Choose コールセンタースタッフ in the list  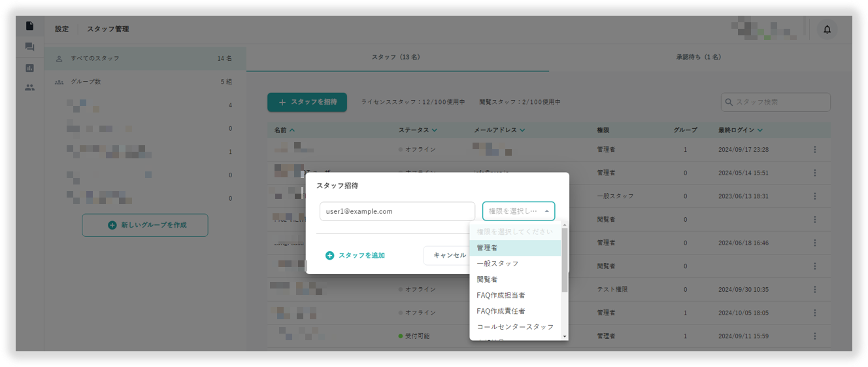point(514,326)
